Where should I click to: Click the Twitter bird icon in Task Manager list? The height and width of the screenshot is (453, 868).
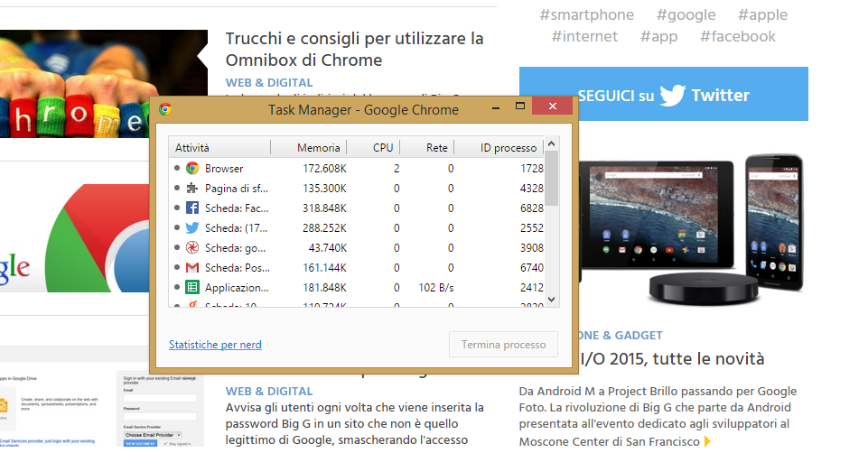pos(192,228)
